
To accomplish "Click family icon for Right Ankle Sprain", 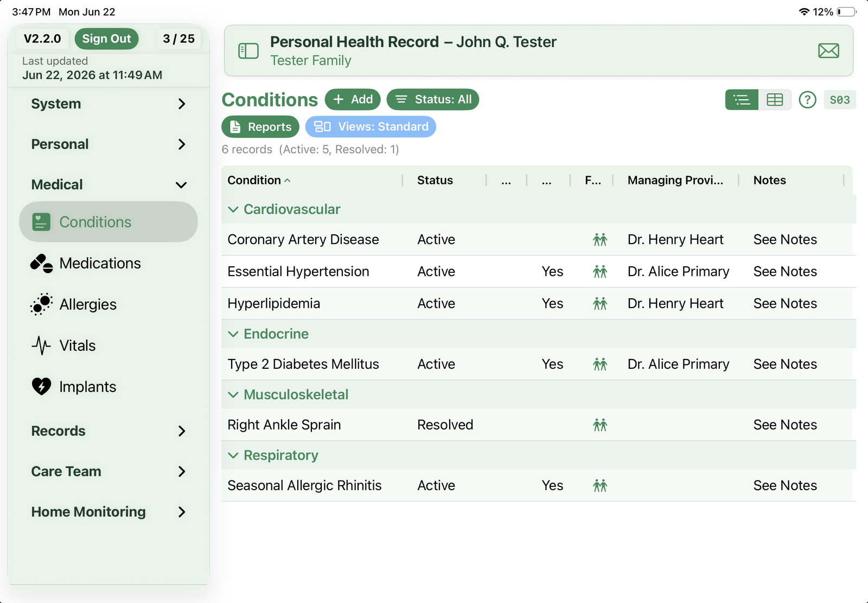I will 600,425.
